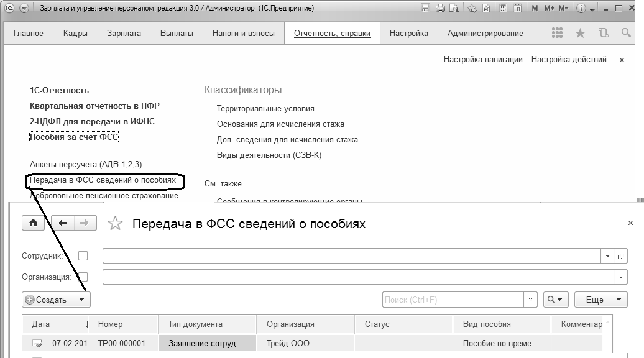Viewport: 644px width, 358px height.
Task: Open Анкеты персучета (АДВ-1,2,3)
Action: coord(86,165)
